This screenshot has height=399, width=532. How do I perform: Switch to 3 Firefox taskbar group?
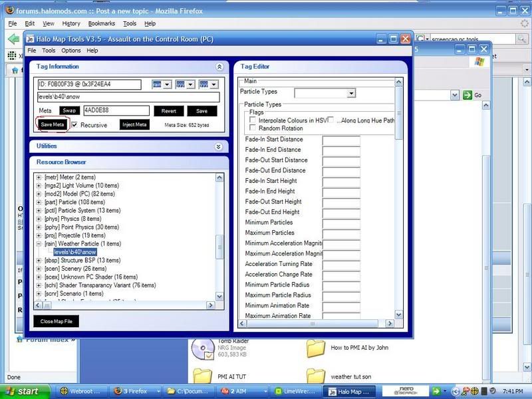[x=136, y=391]
